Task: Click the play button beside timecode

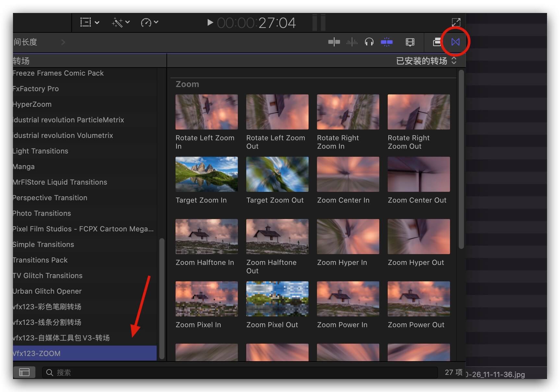Action: 210,22
